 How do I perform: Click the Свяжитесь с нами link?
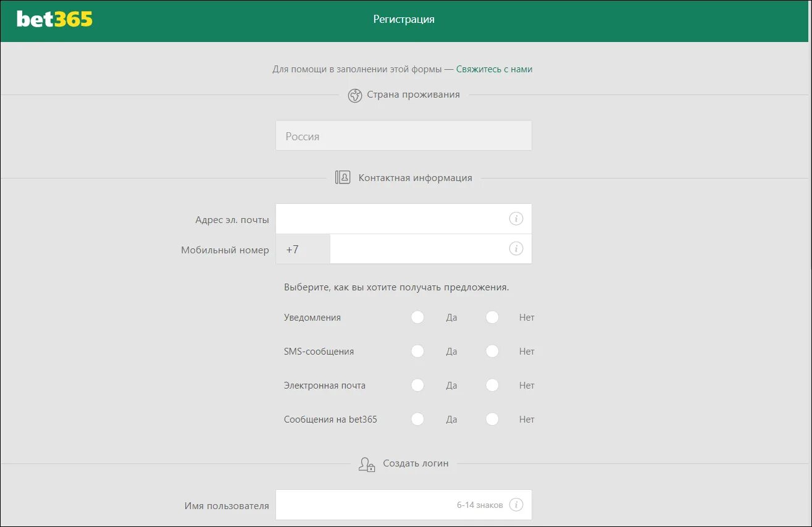[494, 69]
